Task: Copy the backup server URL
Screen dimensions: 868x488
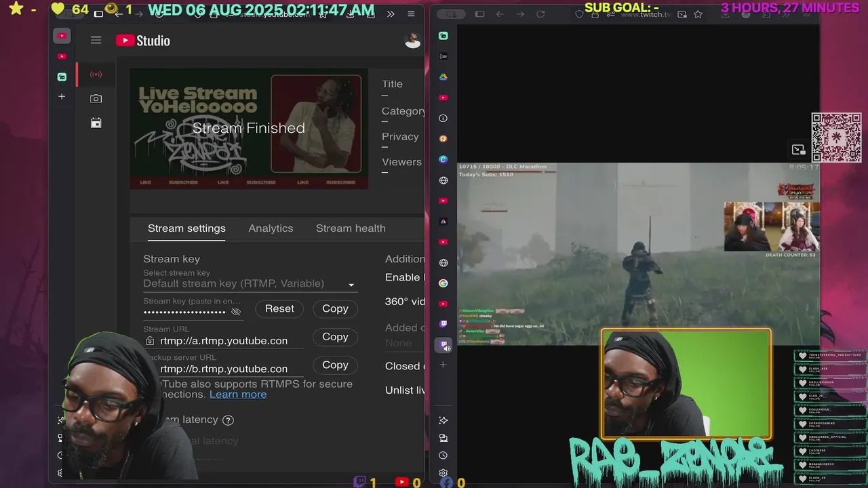Action: (x=335, y=365)
